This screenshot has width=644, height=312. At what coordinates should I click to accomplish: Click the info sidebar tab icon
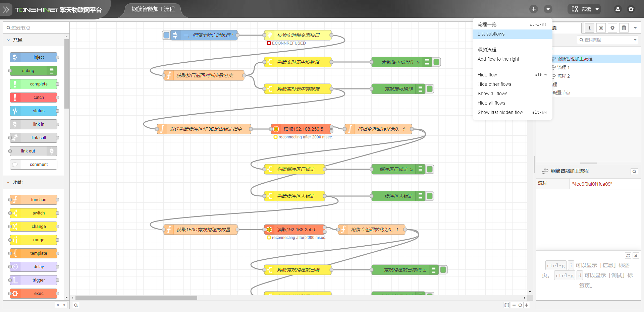[589, 28]
